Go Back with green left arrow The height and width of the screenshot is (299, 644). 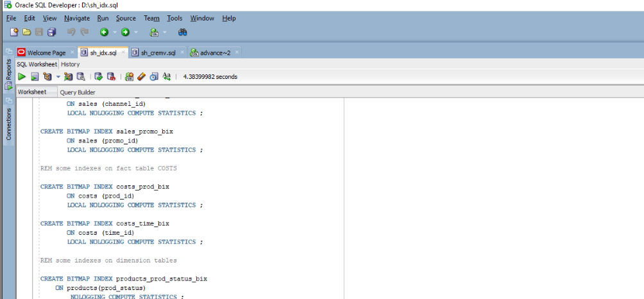click(105, 32)
